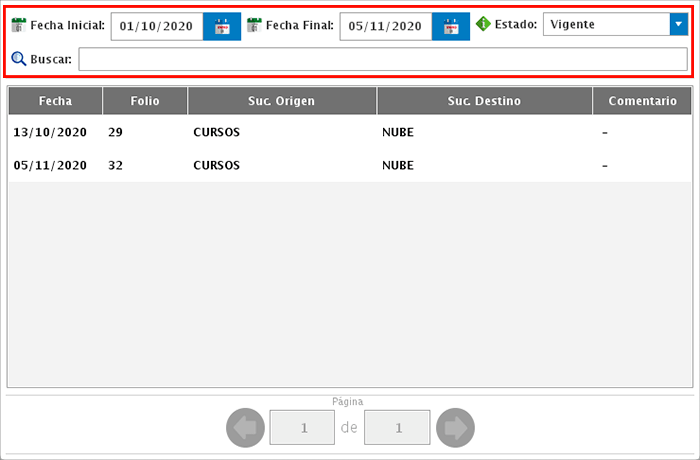Go to previous page with left arrow
This screenshot has height=460, width=700.
(x=246, y=428)
